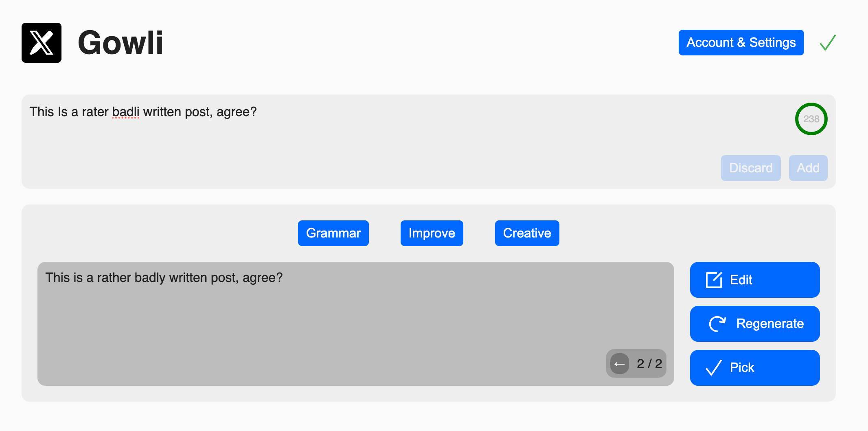Click the pencil icon on Edit
The height and width of the screenshot is (431, 868).
(714, 280)
